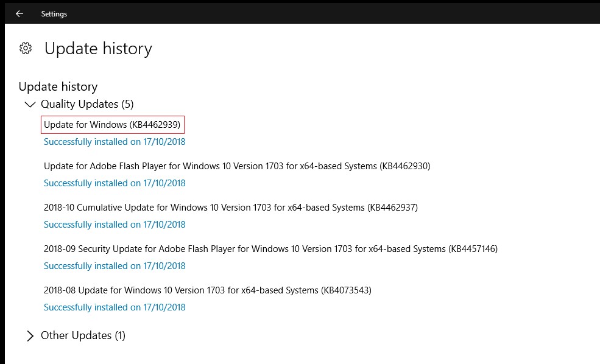This screenshot has height=364, width=600.
Task: Click the back arrow in the title bar
Action: (19, 13)
